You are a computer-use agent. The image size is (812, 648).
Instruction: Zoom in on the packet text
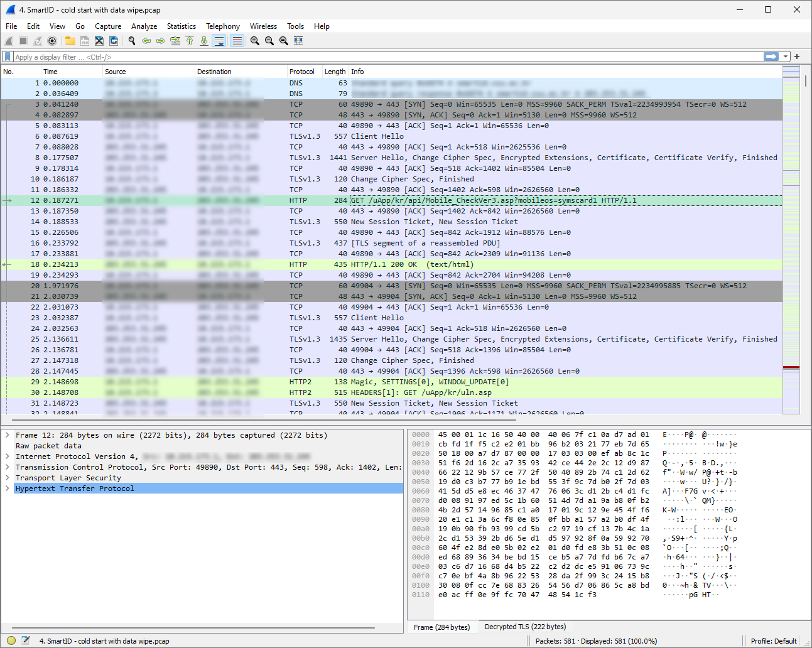pos(255,41)
